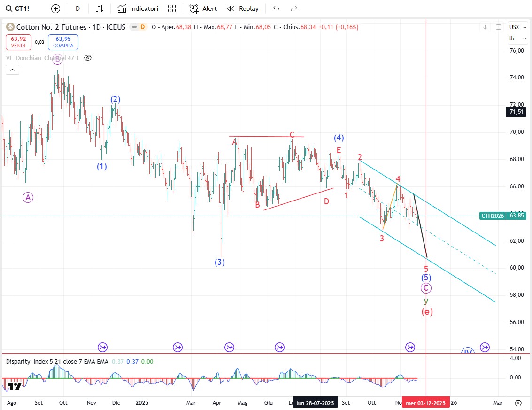532x410 pixels.
Task: Select circled A wave label
Action: [x=28, y=197]
